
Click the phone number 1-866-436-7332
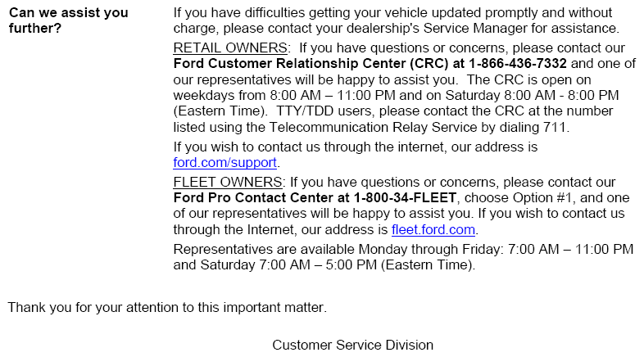tap(518, 63)
